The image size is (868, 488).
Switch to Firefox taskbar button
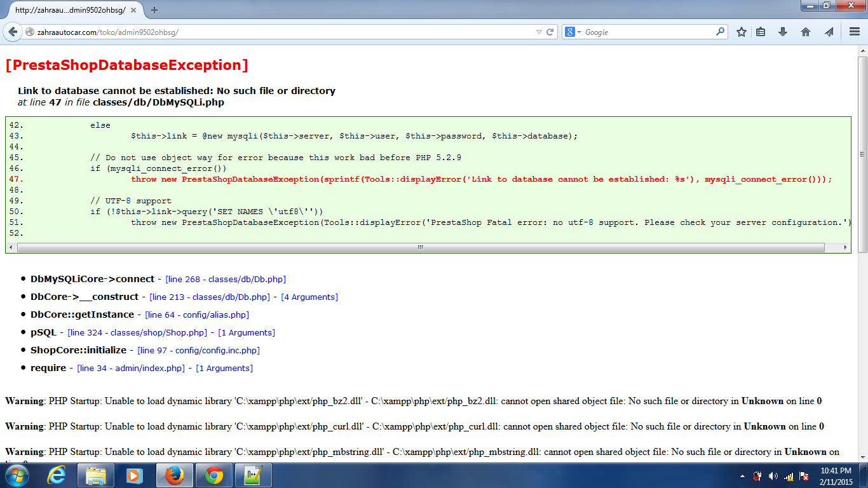[x=174, y=475]
